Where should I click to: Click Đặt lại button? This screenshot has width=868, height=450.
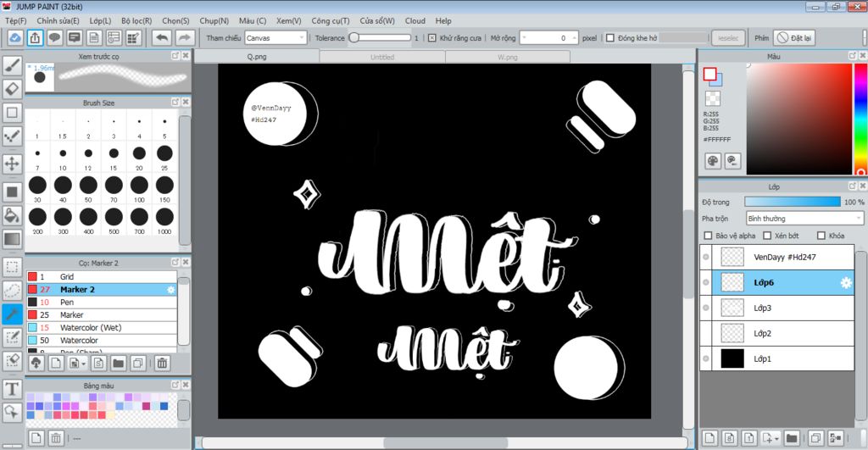(x=793, y=38)
